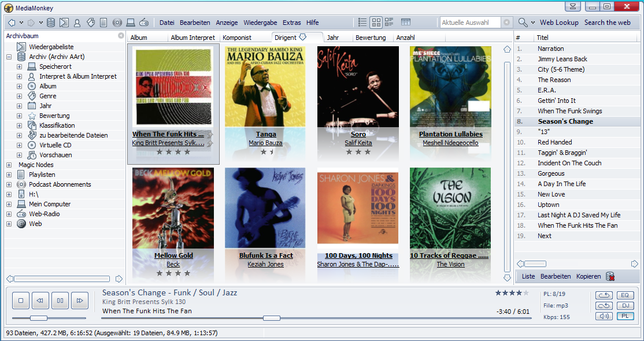Expand the Genre node in the tree
The height and width of the screenshot is (341, 644).
click(19, 96)
